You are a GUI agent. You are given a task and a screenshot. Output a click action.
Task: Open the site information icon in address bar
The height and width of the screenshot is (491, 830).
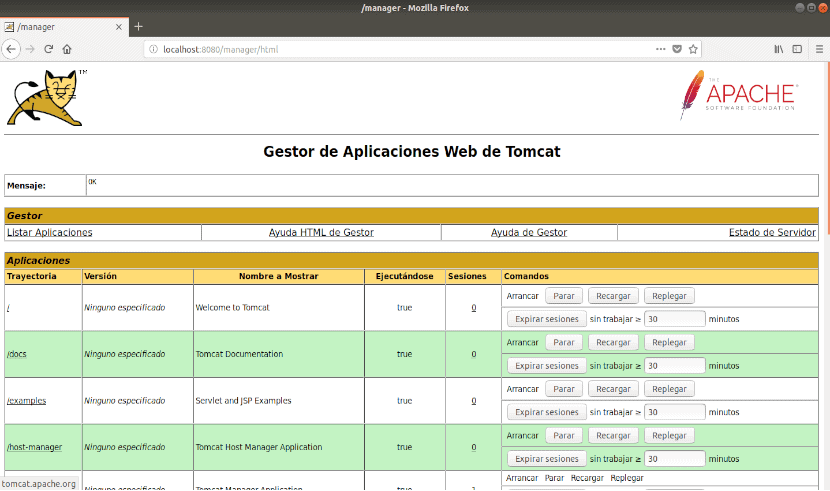point(153,49)
